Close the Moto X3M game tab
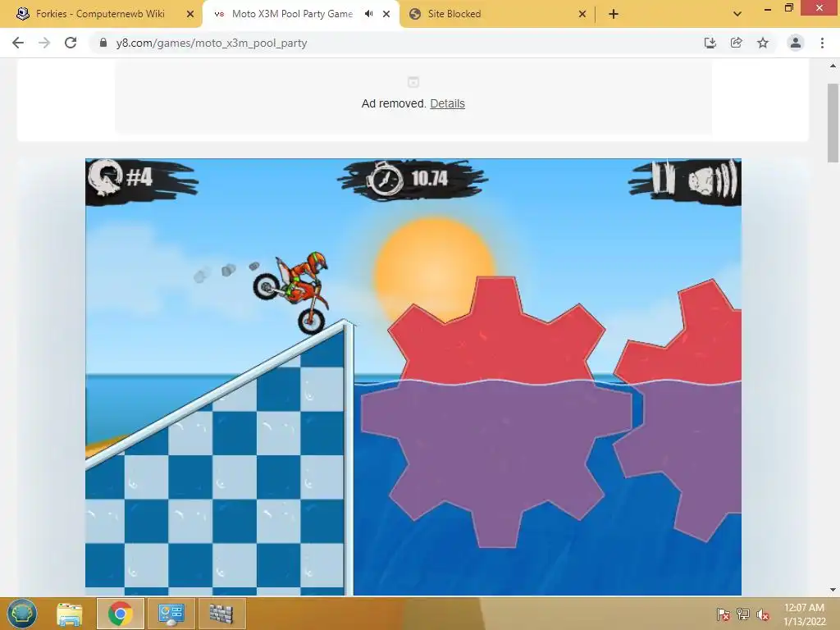 click(x=386, y=14)
